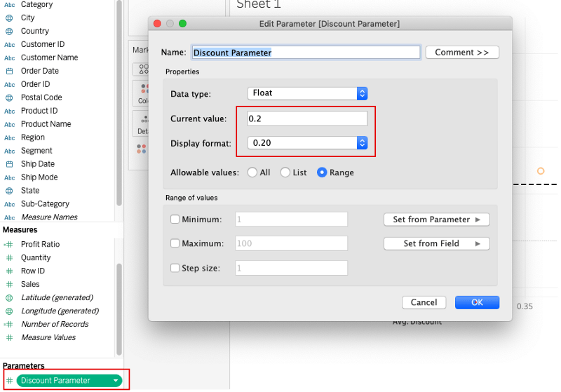Select the All allowable values radio button

point(252,173)
